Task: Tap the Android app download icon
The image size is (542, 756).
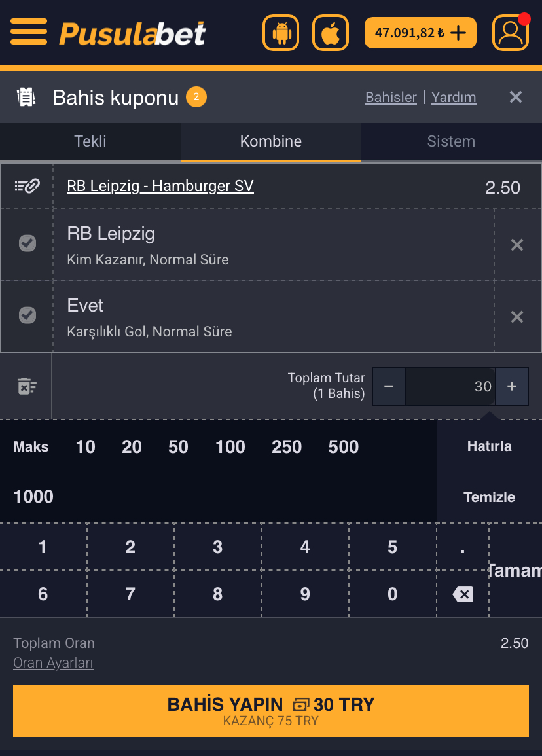Action: (x=281, y=33)
